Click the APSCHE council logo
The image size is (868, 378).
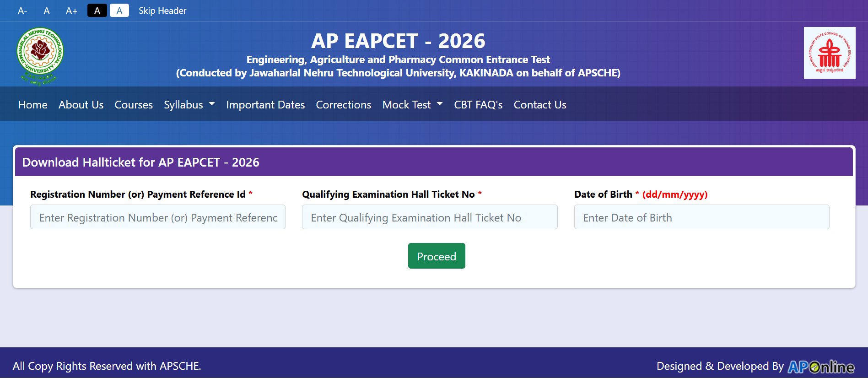[x=829, y=53]
